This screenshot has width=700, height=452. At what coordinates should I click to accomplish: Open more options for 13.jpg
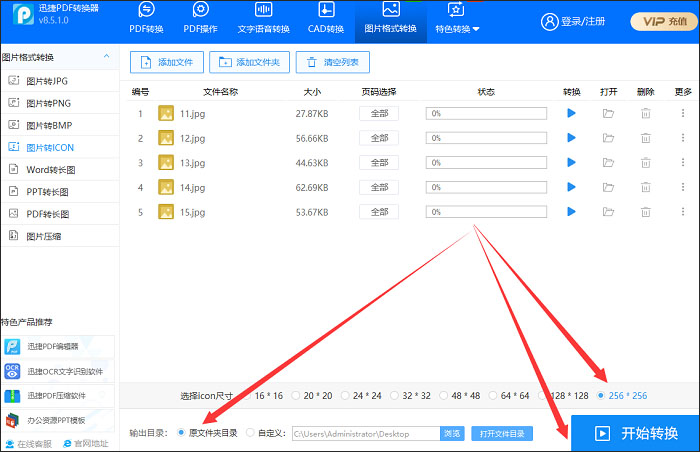683,163
